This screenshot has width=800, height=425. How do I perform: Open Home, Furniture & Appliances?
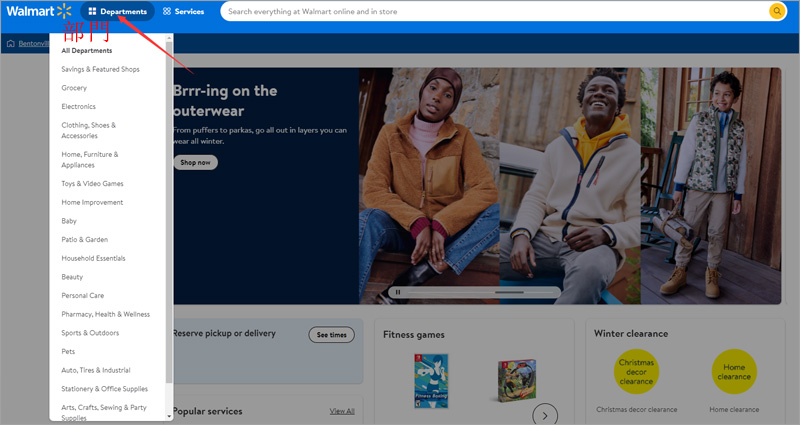(90, 160)
